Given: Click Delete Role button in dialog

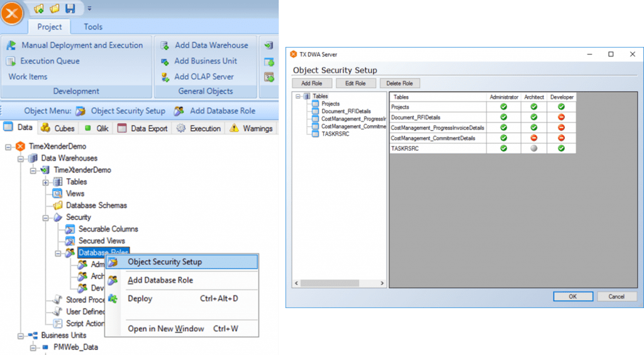Looking at the screenshot, I should tap(399, 84).
